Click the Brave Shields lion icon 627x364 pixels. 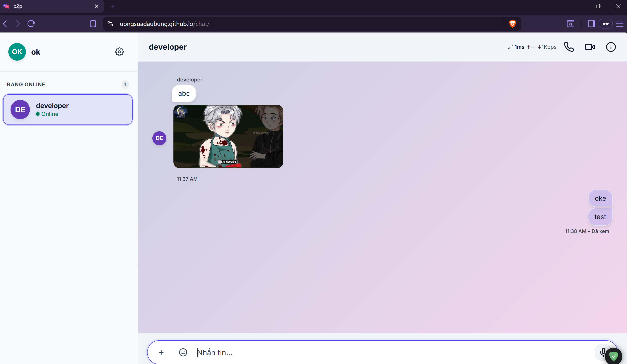(x=513, y=24)
